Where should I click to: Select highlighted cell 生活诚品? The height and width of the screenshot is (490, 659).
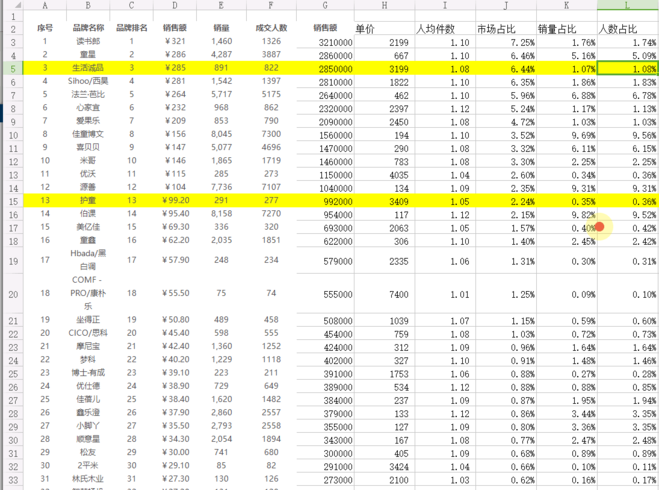[88, 68]
